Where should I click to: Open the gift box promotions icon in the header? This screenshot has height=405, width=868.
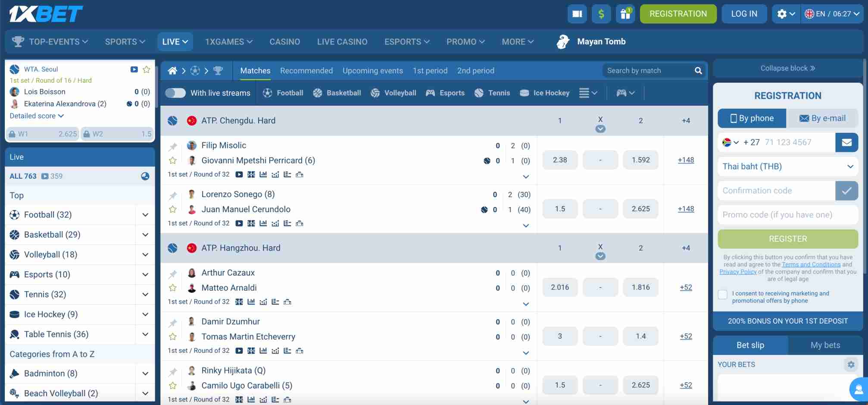[625, 14]
